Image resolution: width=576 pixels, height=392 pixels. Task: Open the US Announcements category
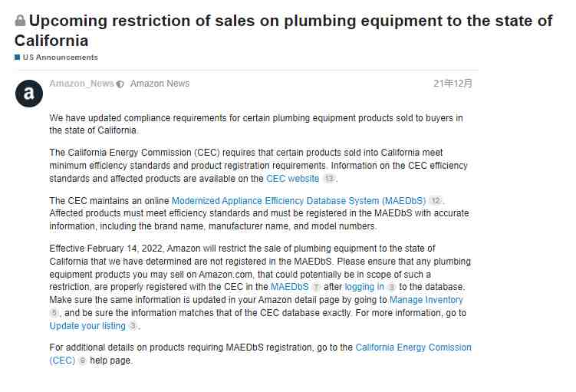[61, 58]
